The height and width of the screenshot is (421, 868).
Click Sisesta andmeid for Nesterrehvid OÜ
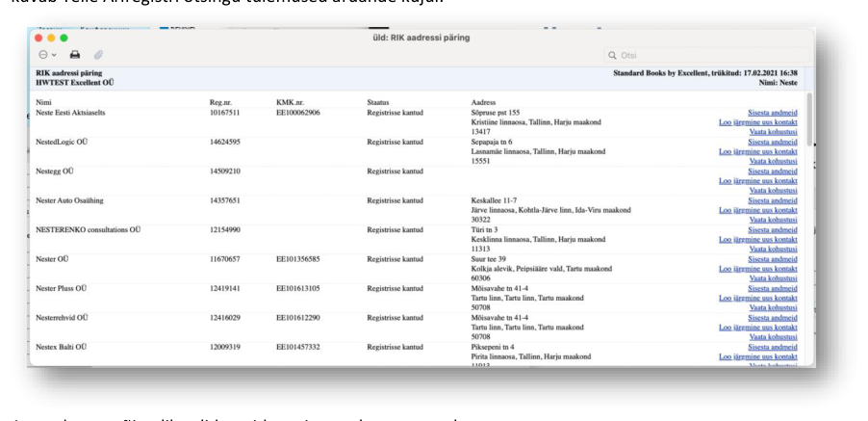772,318
